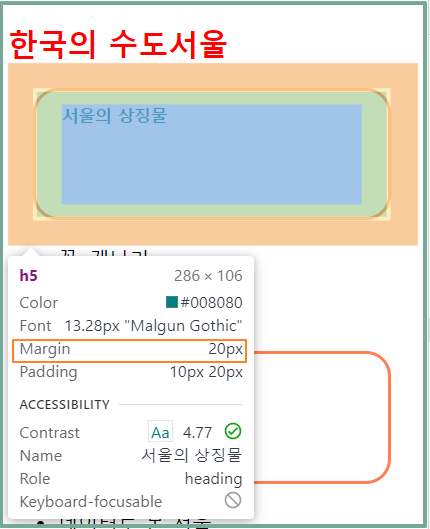
Task: Click the h5 element tag label
Action: 29,276
